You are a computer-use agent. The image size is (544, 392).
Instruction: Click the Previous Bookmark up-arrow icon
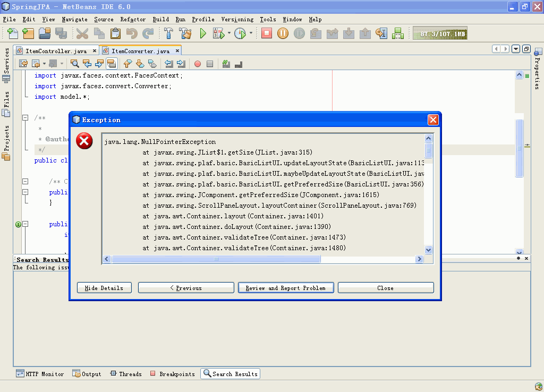[127, 64]
